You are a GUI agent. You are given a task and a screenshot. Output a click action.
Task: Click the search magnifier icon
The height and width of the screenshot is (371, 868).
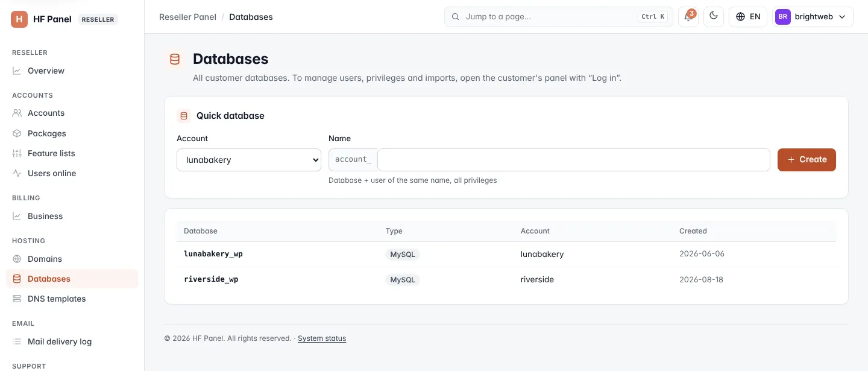tap(456, 17)
